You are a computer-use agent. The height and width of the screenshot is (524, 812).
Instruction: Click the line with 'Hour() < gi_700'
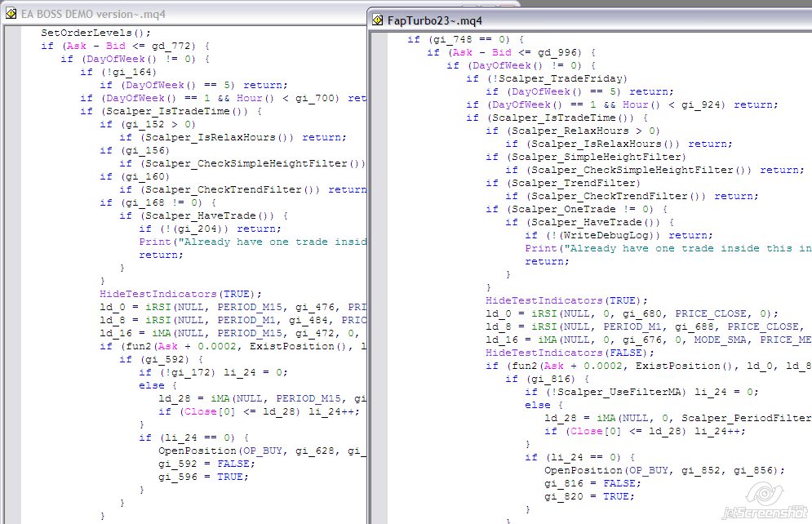(223, 98)
